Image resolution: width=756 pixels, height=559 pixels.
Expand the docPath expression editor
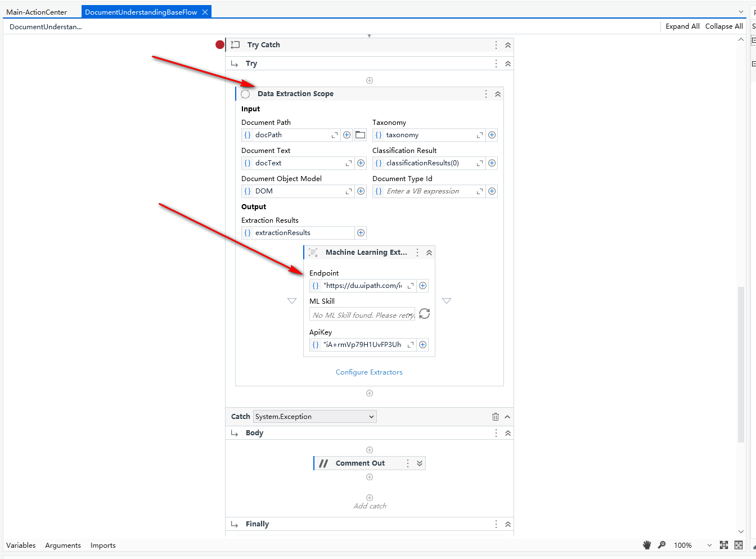335,135
